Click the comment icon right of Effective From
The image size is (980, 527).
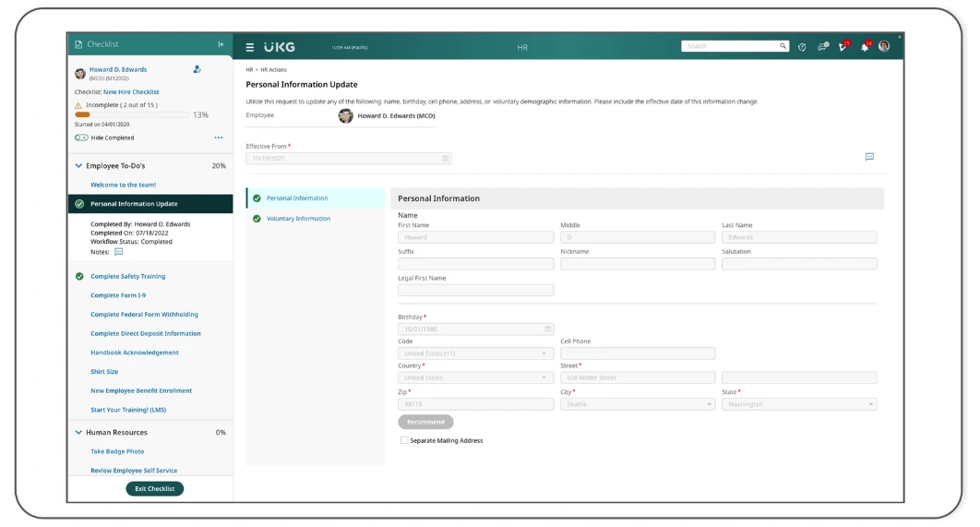pos(869,157)
